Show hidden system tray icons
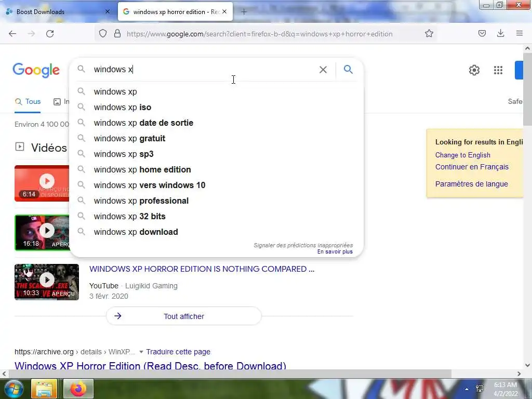The height and width of the screenshot is (399, 532). 467,390
